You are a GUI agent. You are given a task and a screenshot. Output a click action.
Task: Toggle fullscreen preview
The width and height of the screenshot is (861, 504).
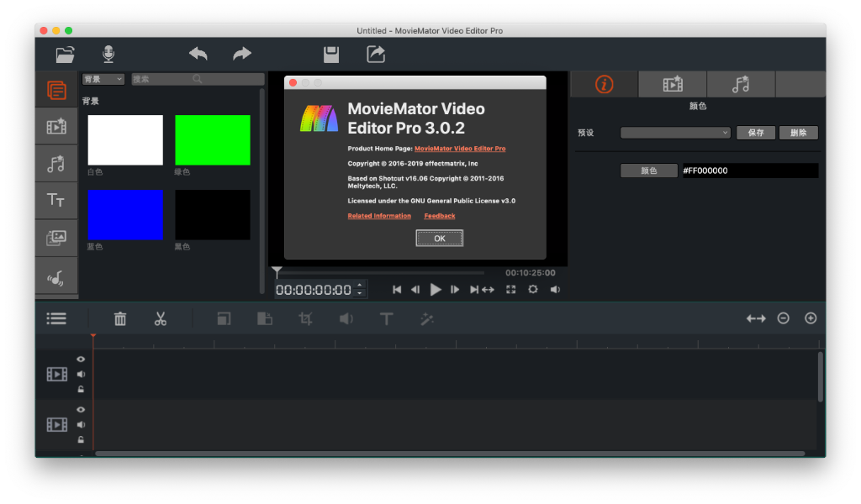pos(510,290)
